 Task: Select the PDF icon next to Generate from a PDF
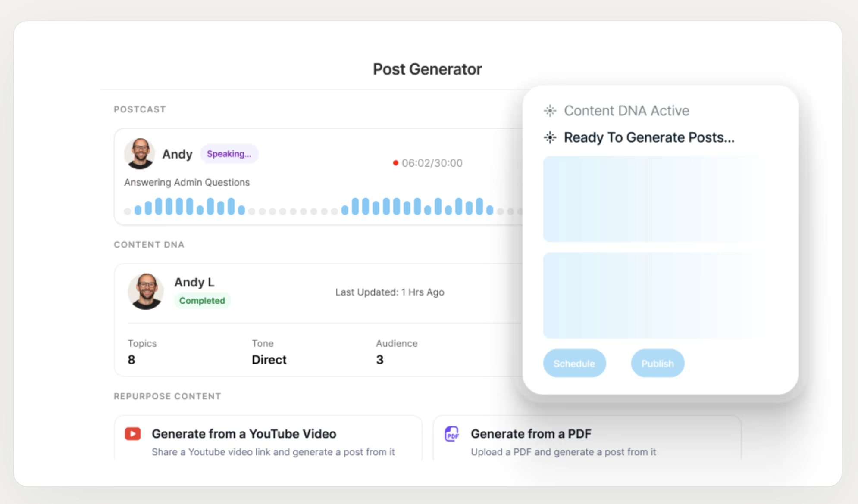point(451,434)
